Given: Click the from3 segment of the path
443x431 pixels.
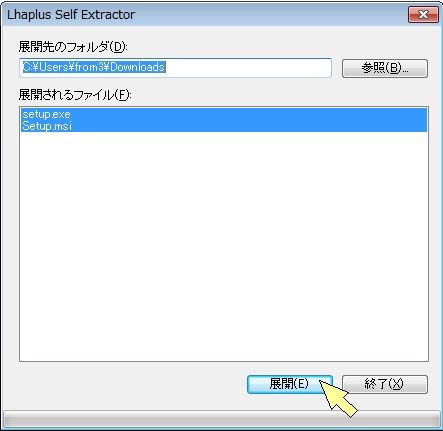Looking at the screenshot, I should [89, 67].
